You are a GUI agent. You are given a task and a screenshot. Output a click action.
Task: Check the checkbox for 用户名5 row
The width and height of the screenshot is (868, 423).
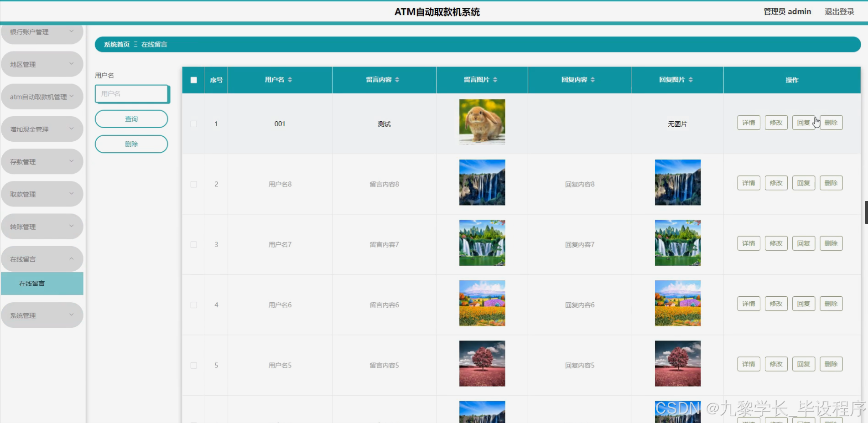(x=194, y=366)
